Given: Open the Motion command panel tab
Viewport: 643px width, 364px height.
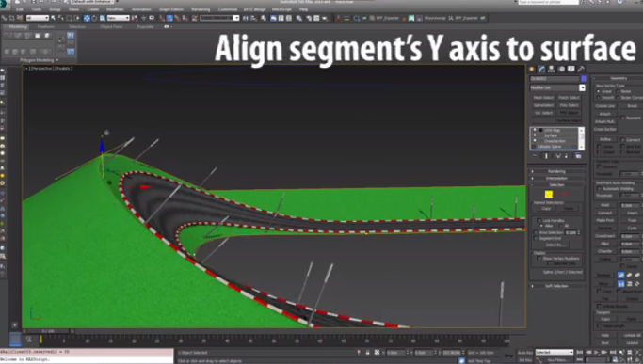Looking at the screenshot, I should [561, 69].
